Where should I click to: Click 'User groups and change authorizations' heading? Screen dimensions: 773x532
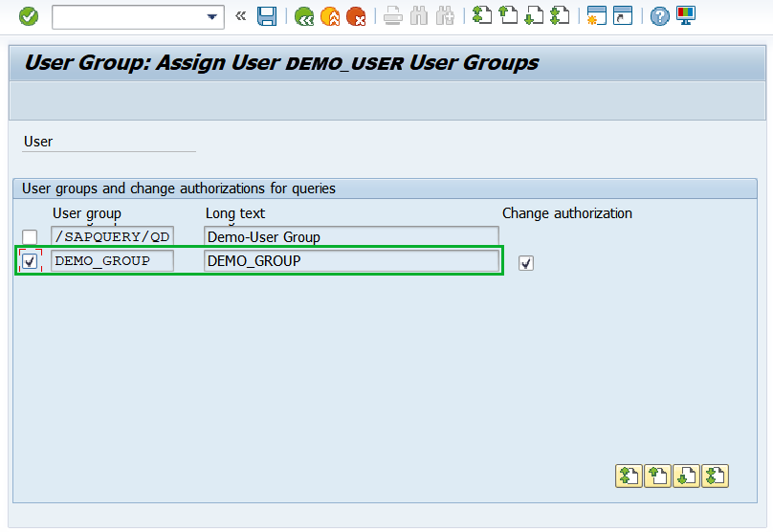179,188
